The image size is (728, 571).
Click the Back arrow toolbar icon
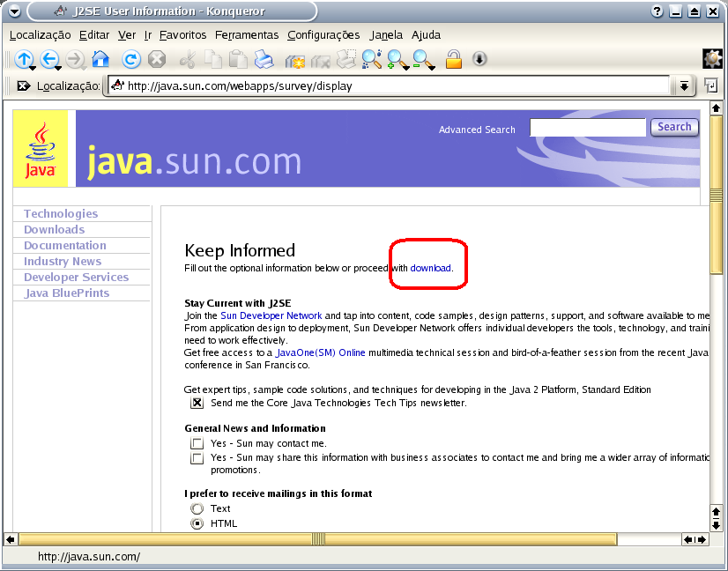[49, 59]
